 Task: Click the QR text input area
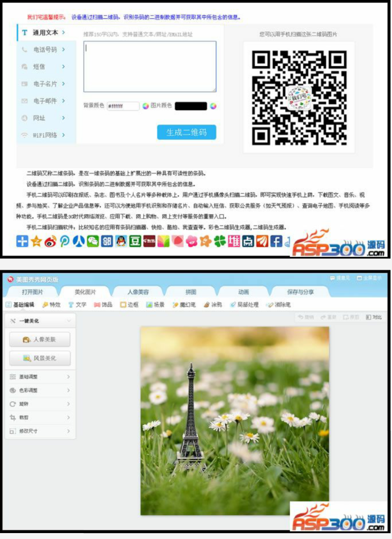[x=150, y=66]
